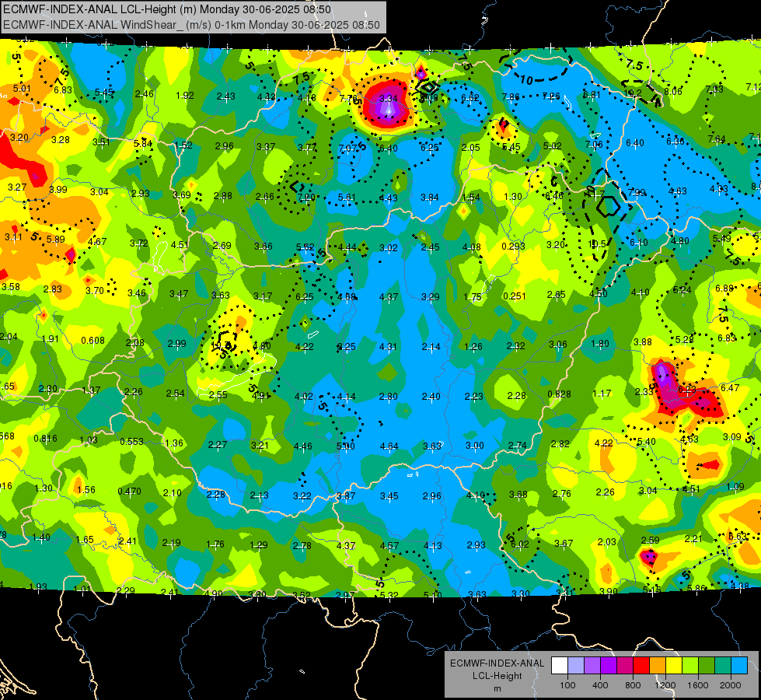Click the 1600 legend scale label
761x700 pixels.
coord(698,685)
